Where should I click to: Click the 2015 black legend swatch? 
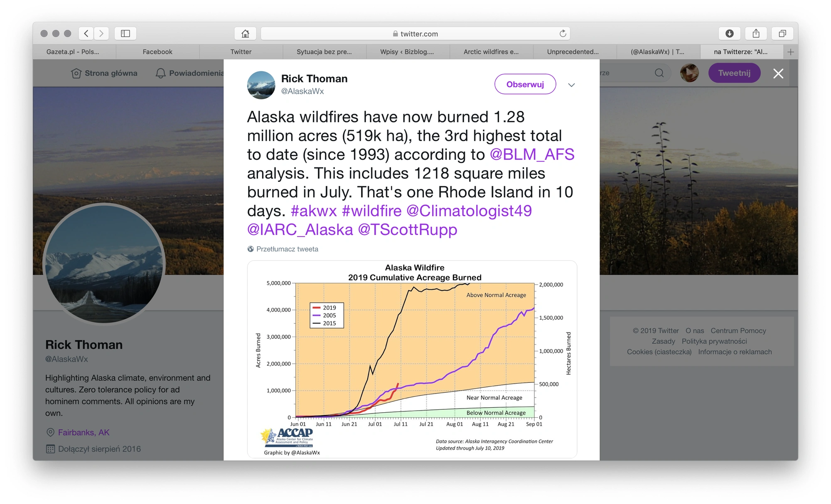click(317, 323)
